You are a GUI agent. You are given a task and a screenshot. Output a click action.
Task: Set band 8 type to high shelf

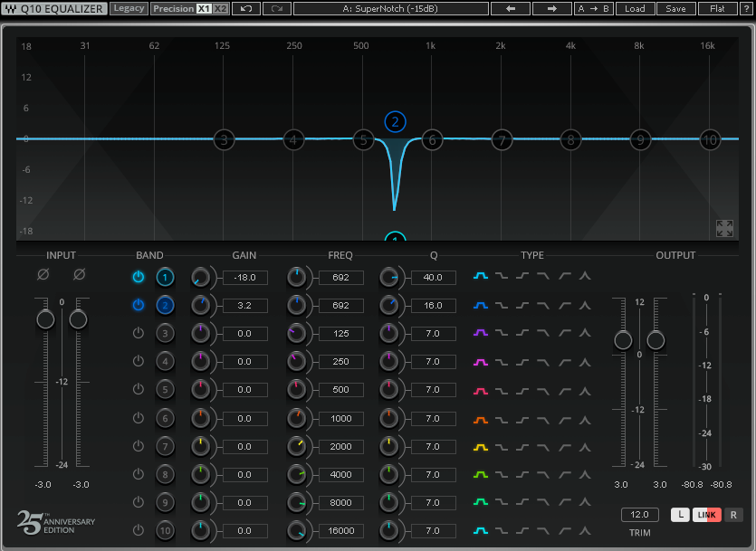point(522,474)
